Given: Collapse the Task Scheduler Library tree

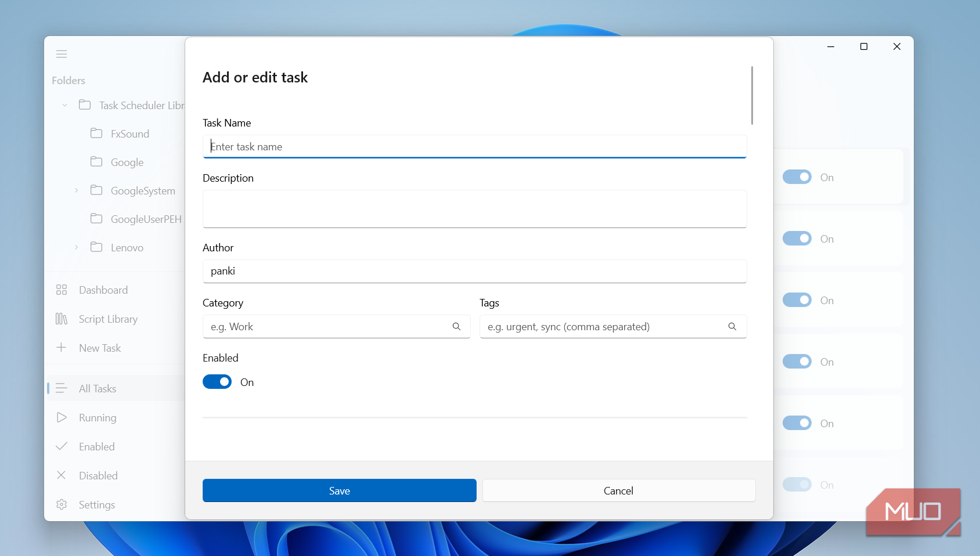Looking at the screenshot, I should pyautogui.click(x=64, y=105).
